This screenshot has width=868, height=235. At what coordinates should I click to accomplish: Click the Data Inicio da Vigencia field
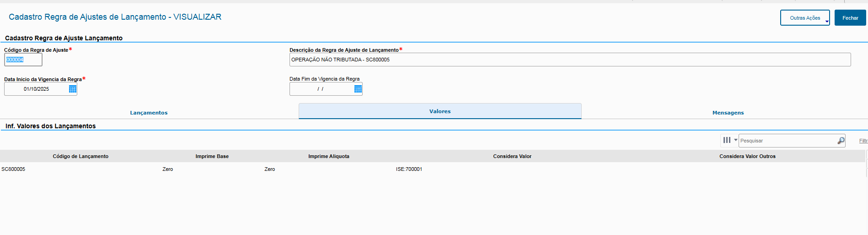pos(36,89)
